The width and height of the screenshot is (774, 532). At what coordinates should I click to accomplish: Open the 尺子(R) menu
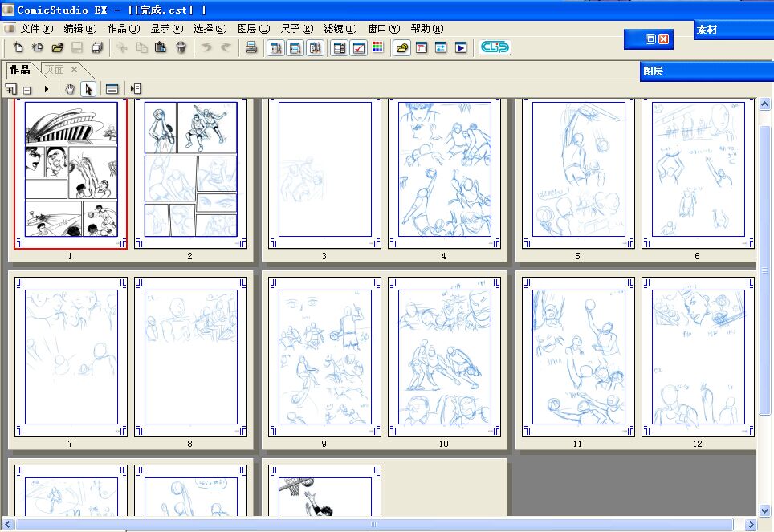296,29
